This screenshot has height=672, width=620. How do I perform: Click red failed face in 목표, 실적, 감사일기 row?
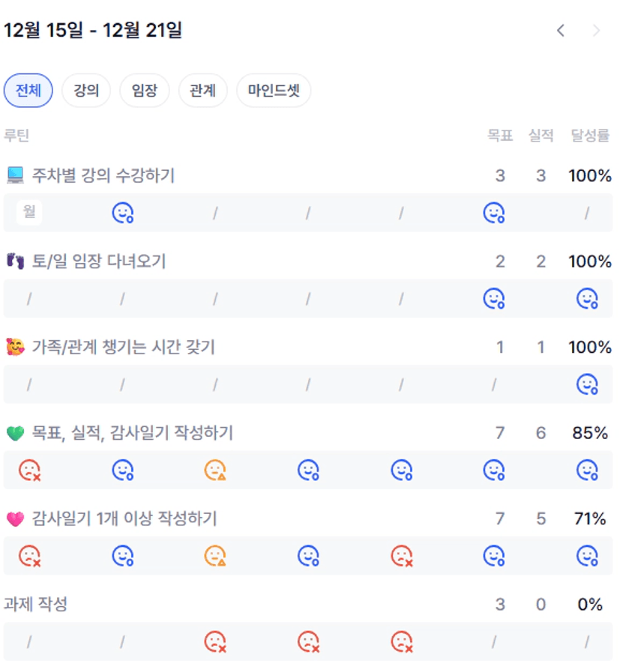tap(29, 470)
